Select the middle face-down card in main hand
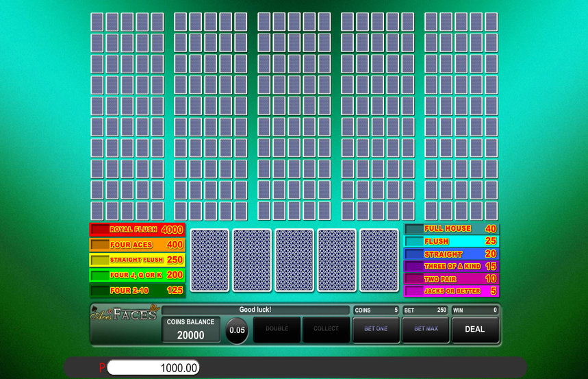 (294, 260)
